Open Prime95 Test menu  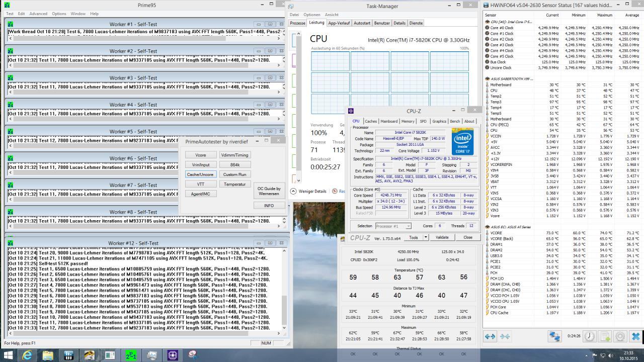[x=10, y=14]
